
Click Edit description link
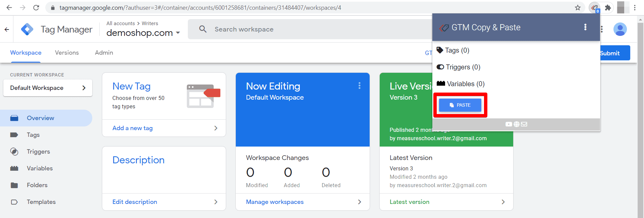(x=135, y=202)
